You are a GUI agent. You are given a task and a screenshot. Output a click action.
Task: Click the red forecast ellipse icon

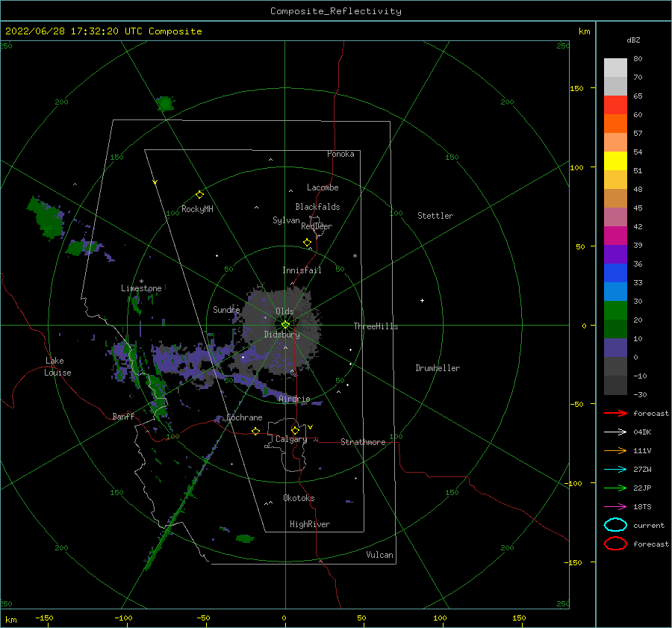click(x=615, y=544)
